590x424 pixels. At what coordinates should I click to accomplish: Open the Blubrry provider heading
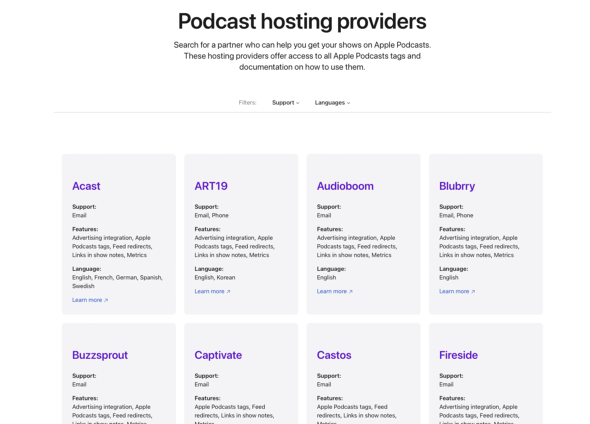click(457, 186)
